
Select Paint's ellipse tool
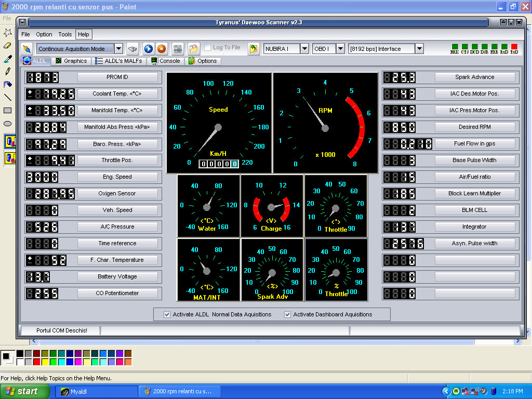point(8,124)
